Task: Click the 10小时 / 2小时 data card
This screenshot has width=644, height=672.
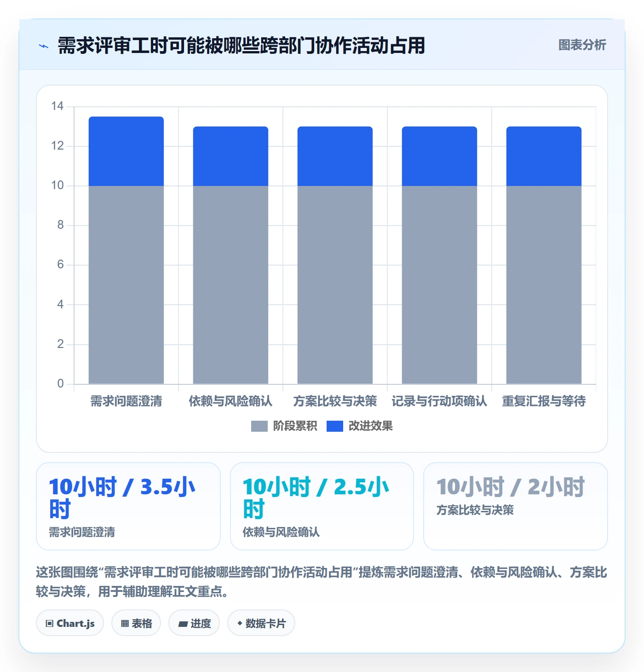Action: [516, 506]
